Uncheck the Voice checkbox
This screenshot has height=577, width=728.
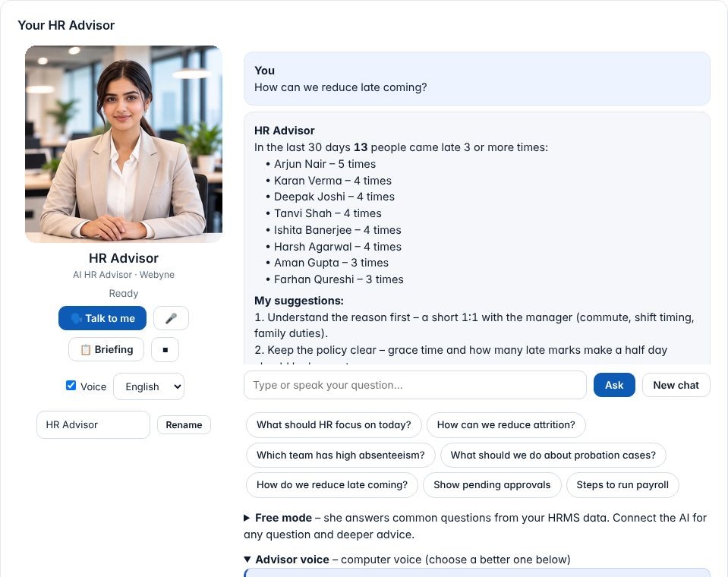click(x=71, y=385)
